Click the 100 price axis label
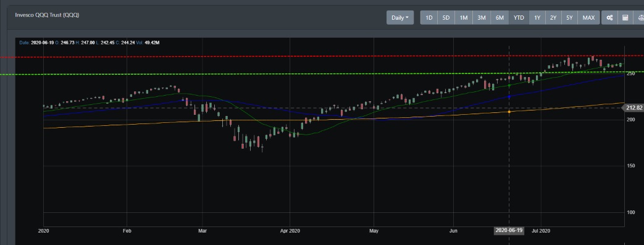Viewport: 644px width, 245px height. [630, 212]
